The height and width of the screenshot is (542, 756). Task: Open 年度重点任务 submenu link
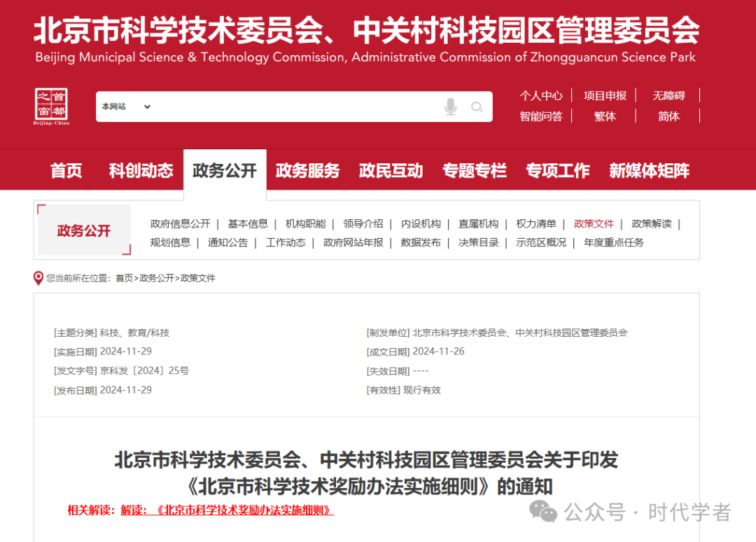[614, 242]
